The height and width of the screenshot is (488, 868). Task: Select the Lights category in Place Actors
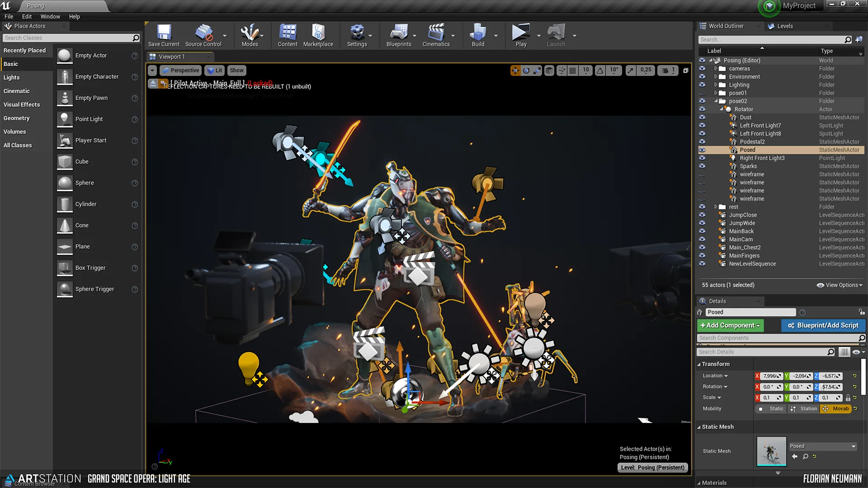[12, 78]
